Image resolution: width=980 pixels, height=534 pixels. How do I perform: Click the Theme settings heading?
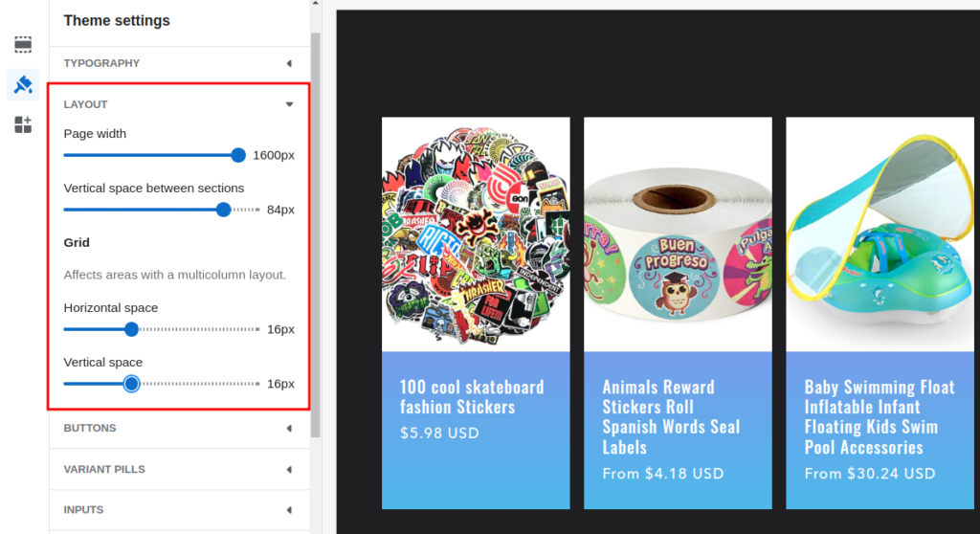point(117,21)
